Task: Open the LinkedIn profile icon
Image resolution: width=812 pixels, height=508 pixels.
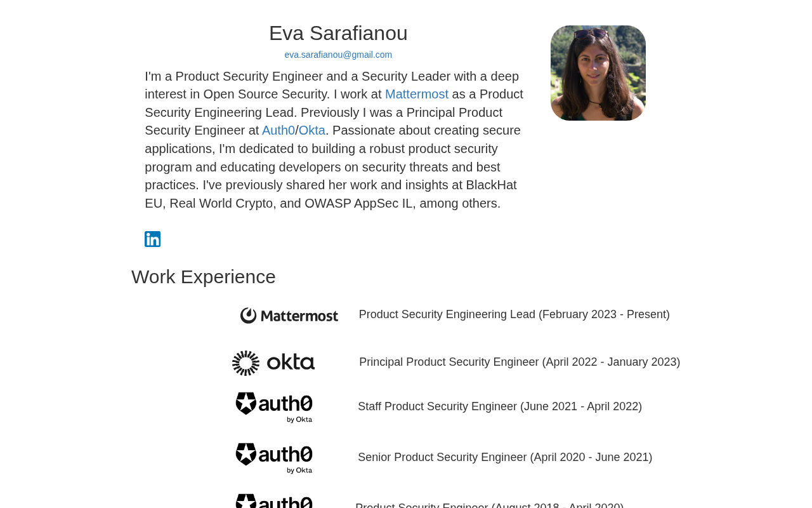Action: pyautogui.click(x=152, y=239)
